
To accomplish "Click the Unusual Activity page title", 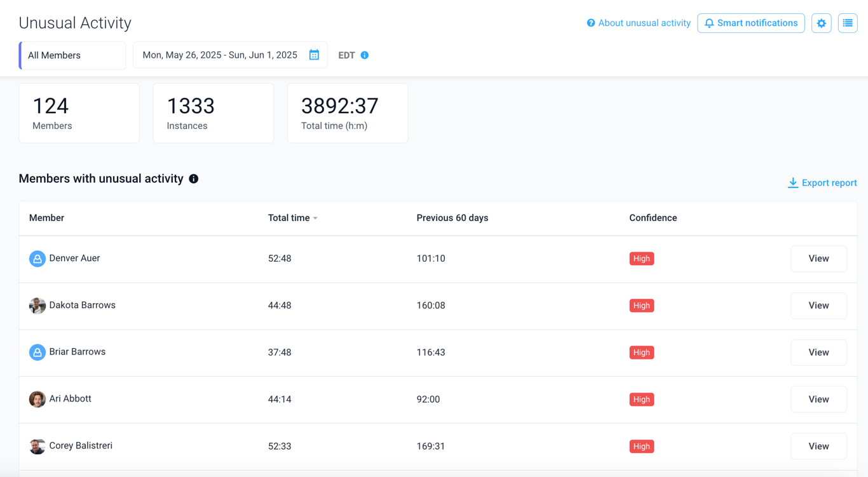I will tap(75, 23).
